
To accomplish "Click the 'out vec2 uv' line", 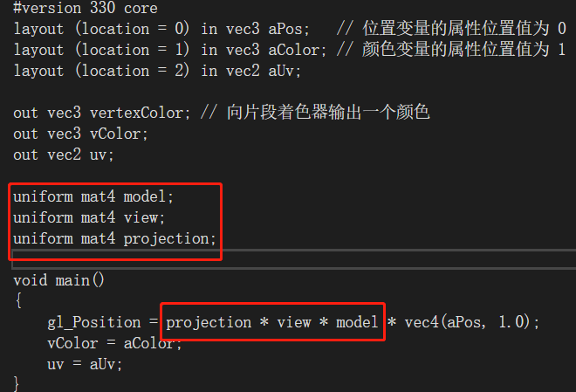I will (64, 155).
